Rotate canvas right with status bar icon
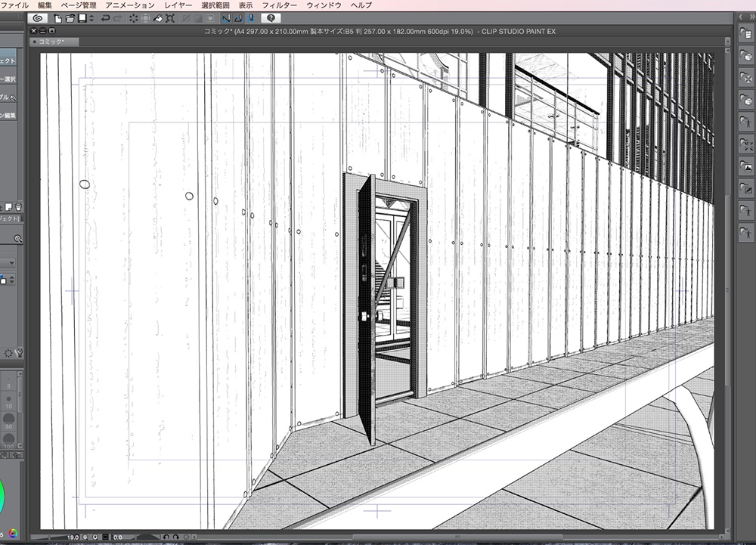 (175, 537)
